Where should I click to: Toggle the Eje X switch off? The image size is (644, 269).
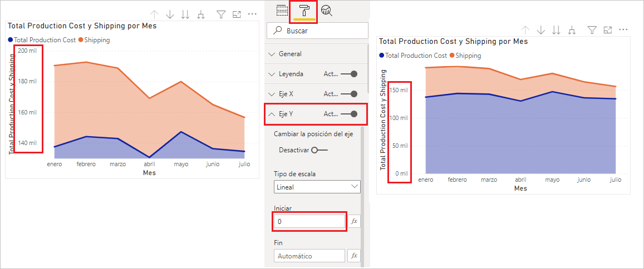pos(349,94)
